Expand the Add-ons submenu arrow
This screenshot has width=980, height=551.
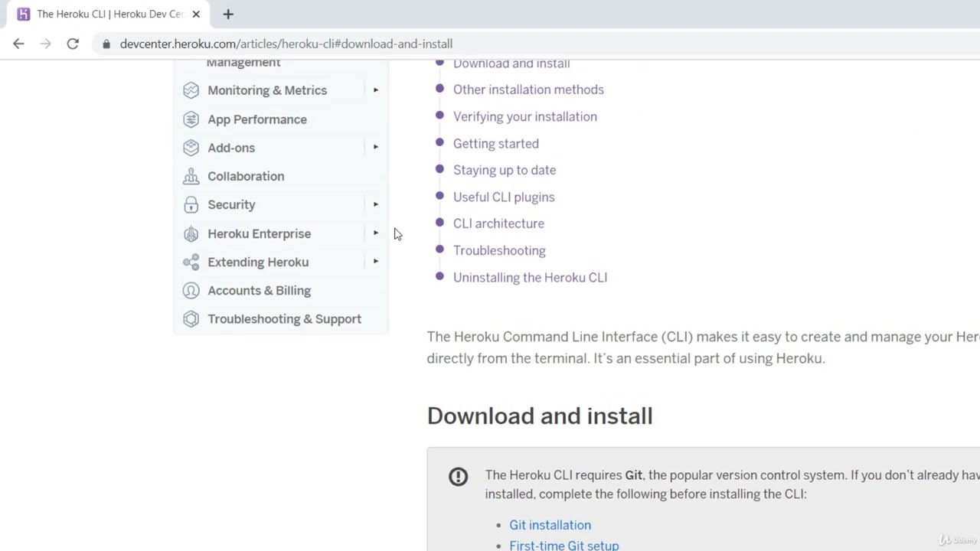pos(375,147)
